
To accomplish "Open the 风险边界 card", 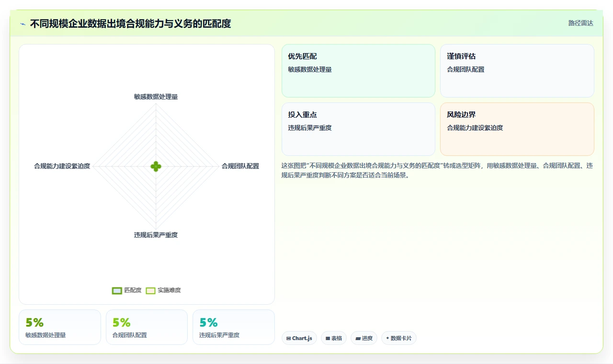I will [517, 129].
